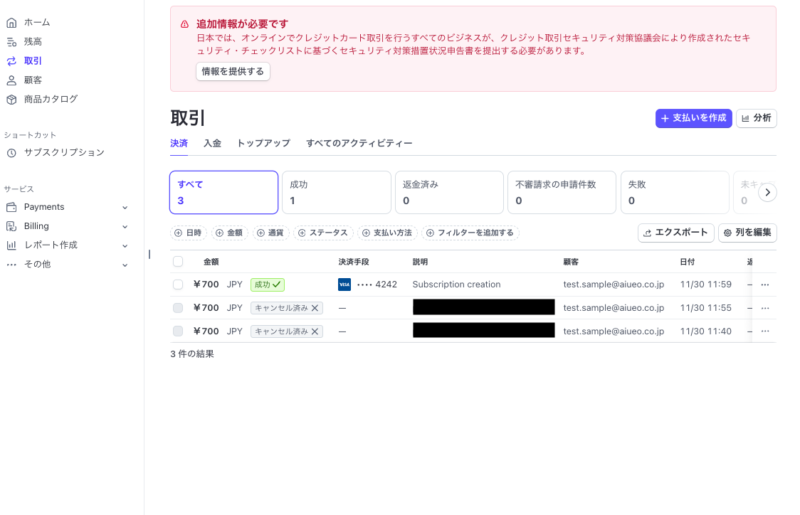Expand the Payments section chevron
This screenshot has height=515, width=800.
(125, 208)
